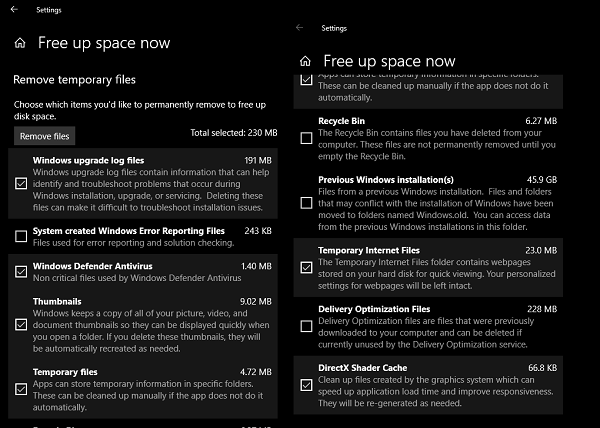Click the 191 MB size label
The height and width of the screenshot is (428, 600).
click(x=258, y=160)
